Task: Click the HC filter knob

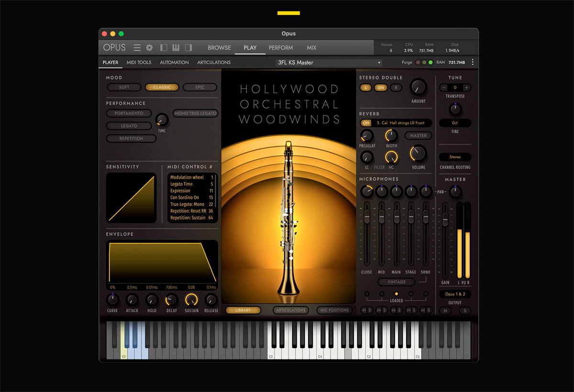Action: pos(391,157)
